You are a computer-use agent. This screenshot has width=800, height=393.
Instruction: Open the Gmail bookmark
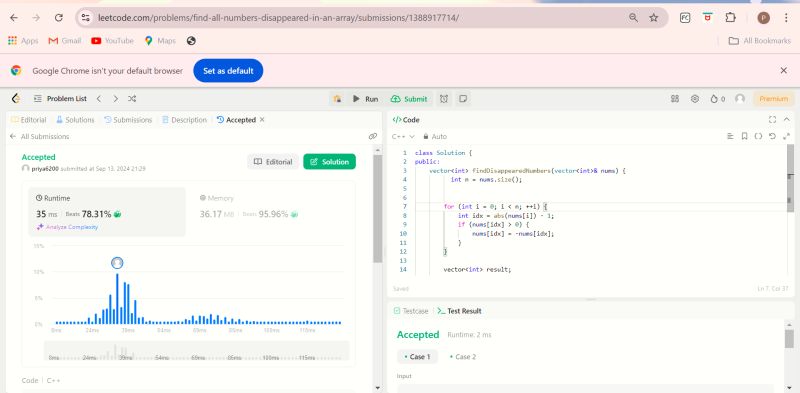[65, 41]
